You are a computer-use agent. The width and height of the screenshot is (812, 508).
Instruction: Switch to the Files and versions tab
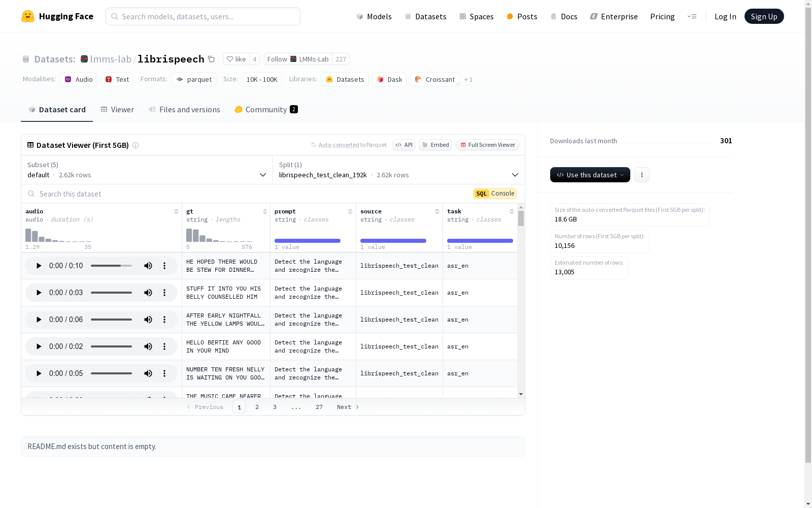[x=184, y=110]
